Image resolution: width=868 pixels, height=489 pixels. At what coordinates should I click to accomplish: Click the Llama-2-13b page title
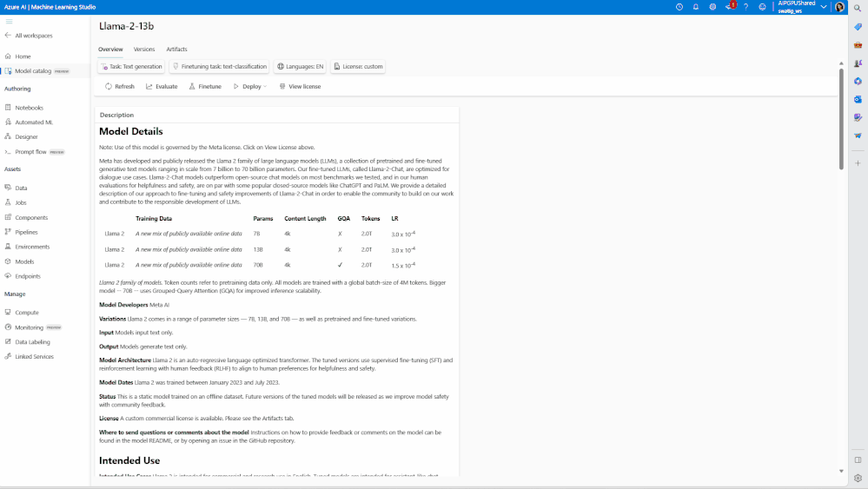coord(126,26)
